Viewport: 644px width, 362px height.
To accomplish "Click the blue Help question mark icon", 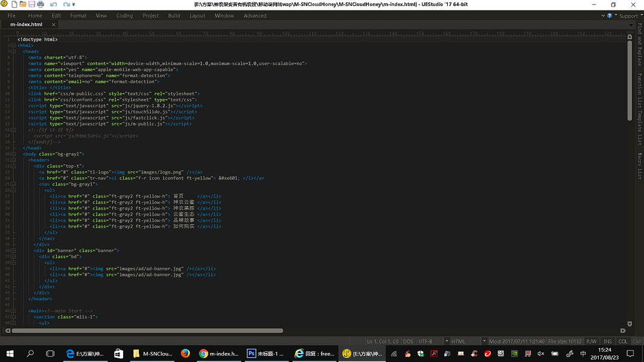I will (610, 16).
